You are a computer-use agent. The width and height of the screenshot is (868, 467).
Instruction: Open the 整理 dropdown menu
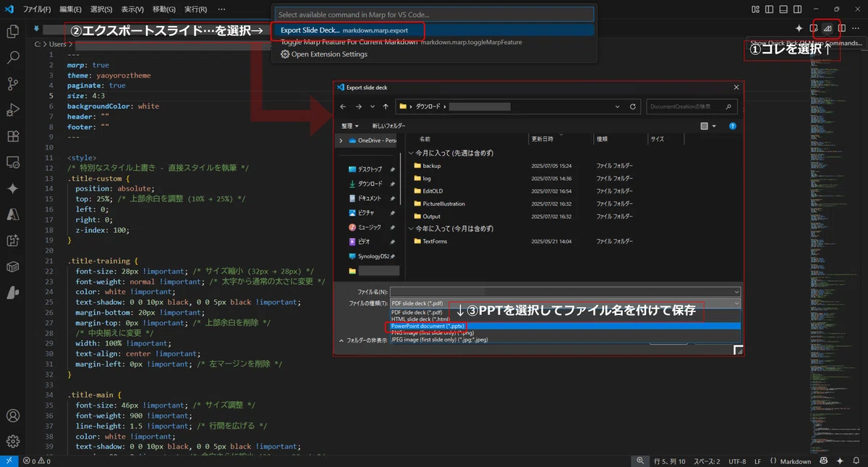click(x=350, y=125)
